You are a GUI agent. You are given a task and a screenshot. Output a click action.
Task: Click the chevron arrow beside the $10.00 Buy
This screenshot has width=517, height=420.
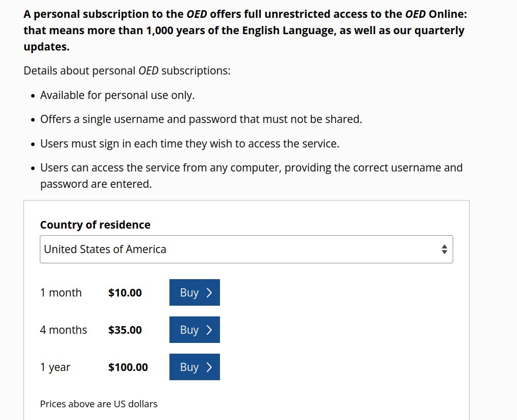click(x=209, y=292)
